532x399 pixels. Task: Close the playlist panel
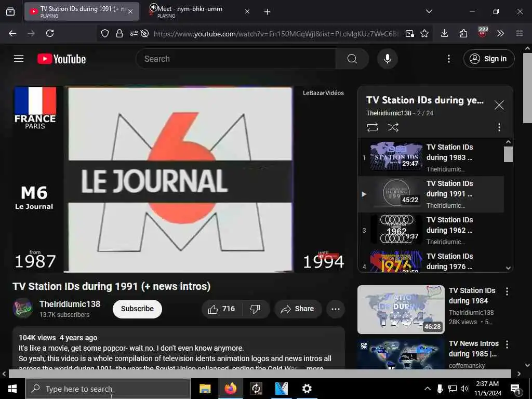(x=499, y=105)
